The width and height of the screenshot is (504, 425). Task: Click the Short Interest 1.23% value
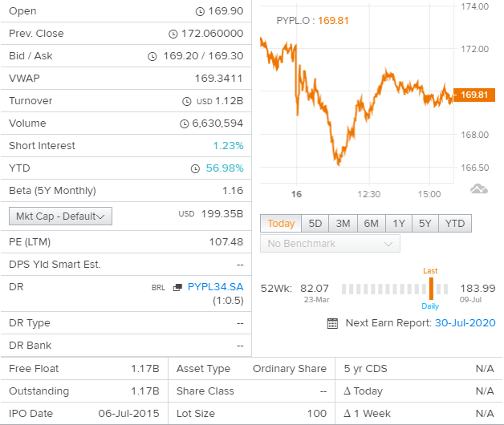tap(228, 146)
